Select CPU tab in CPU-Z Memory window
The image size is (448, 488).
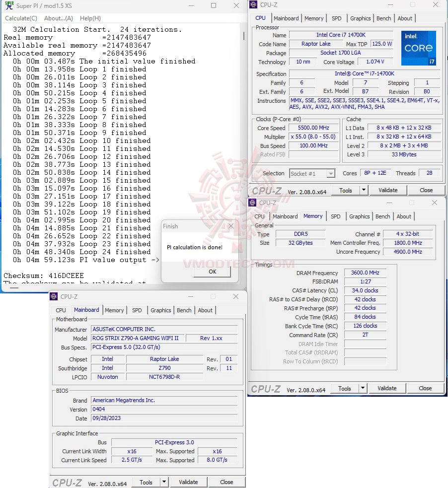pos(259,216)
